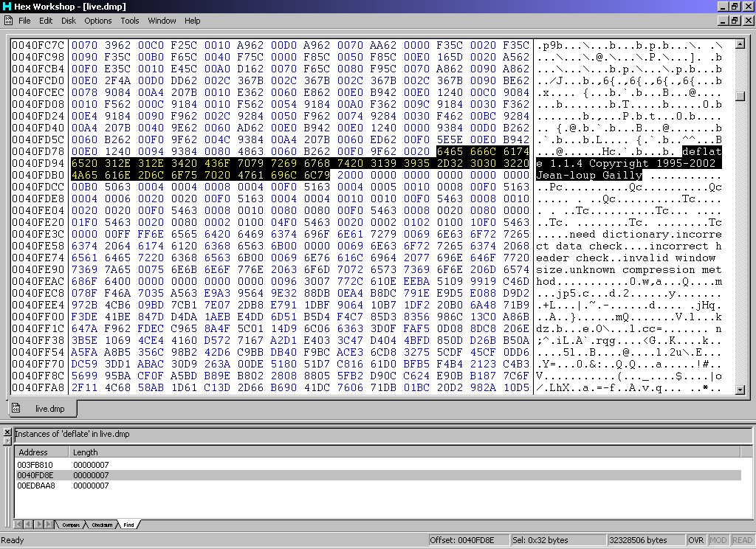Click offset 0040FE3C in address column
756x549 pixels.
coord(38,234)
